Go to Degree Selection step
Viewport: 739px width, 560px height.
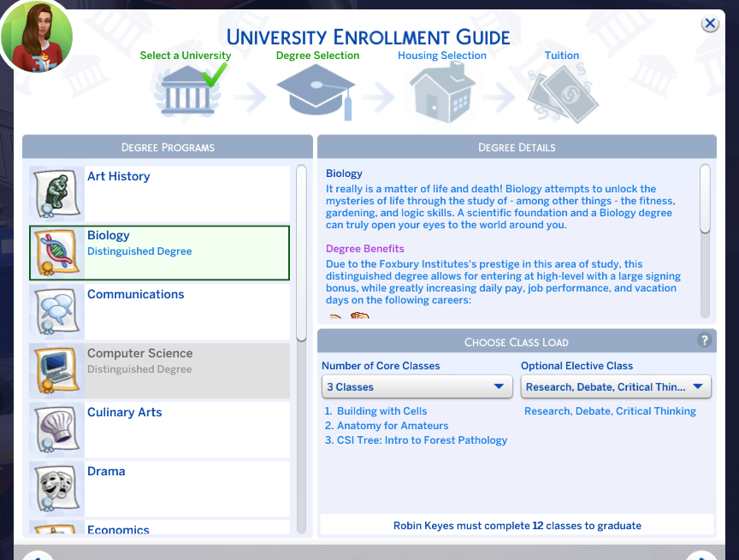317,56
